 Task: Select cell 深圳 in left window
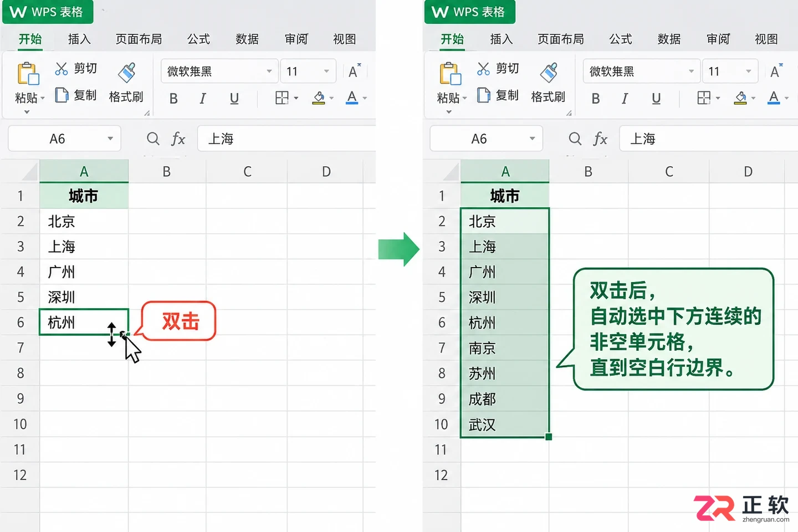click(x=84, y=297)
